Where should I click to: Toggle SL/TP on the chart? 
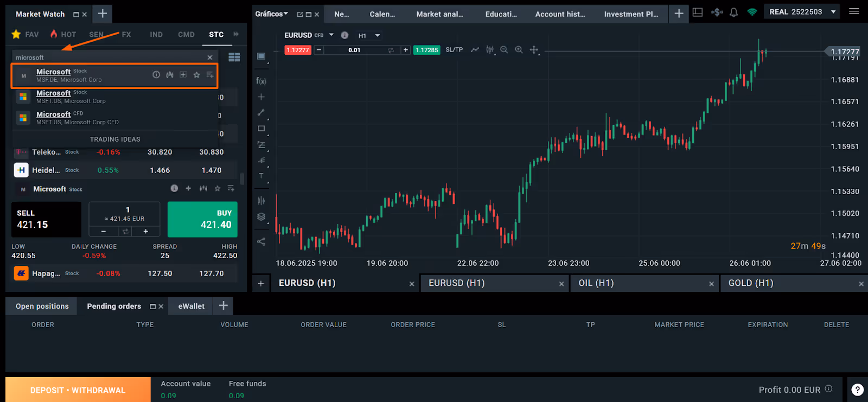point(454,50)
